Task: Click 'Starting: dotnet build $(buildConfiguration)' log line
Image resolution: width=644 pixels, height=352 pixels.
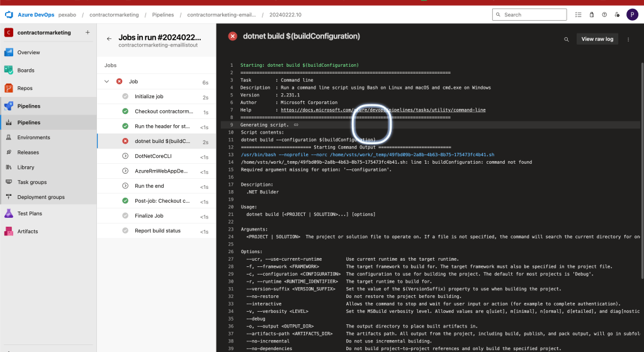Action: click(x=300, y=65)
